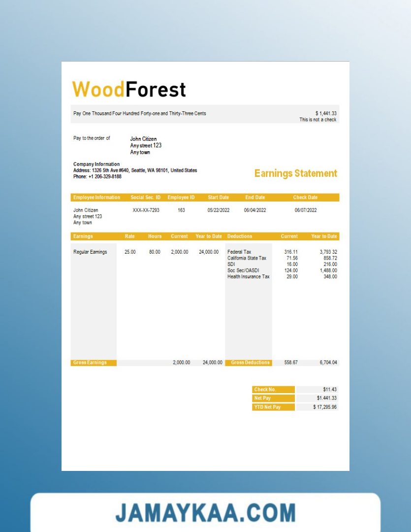Select the Regular Earnings row label
The height and width of the screenshot is (532, 411).
(x=90, y=252)
